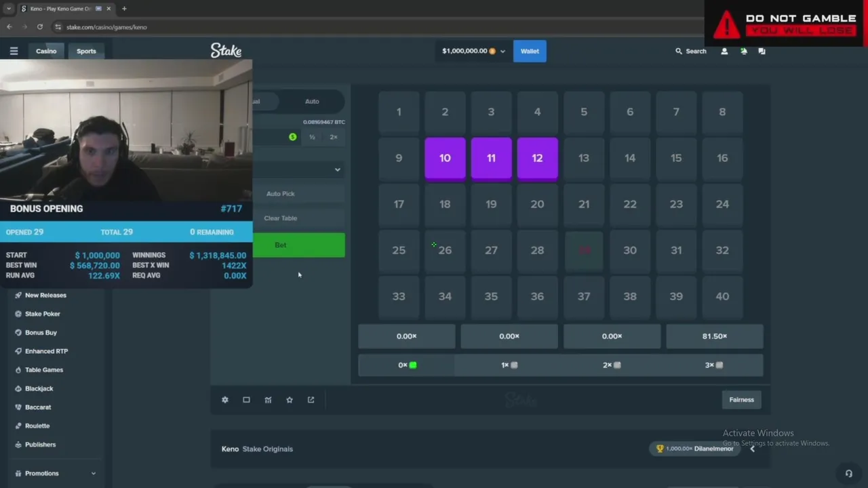This screenshot has width=868, height=488.
Task: Select keno number 40
Action: pos(722,296)
